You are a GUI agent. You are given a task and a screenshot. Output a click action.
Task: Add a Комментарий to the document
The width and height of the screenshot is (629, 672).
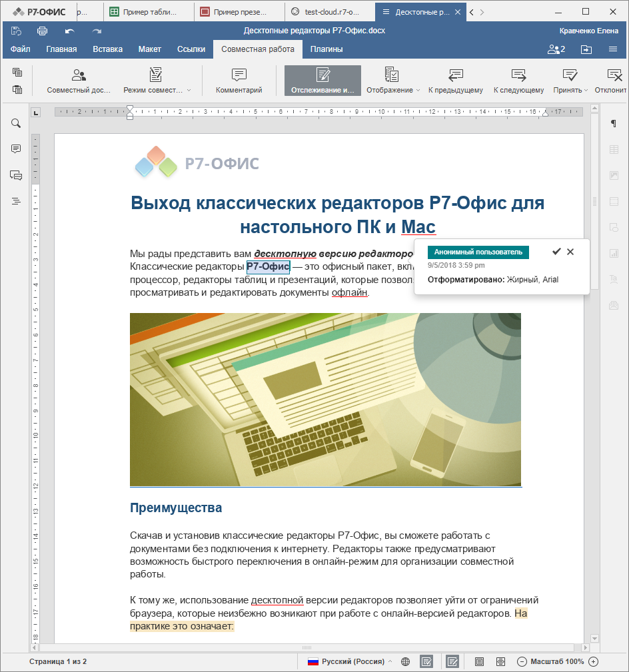click(x=239, y=81)
